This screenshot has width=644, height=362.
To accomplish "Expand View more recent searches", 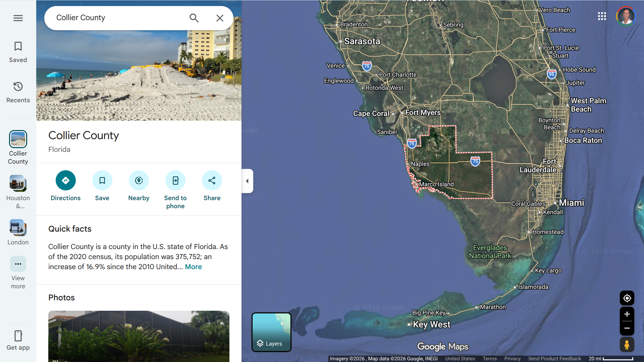I will (x=18, y=264).
